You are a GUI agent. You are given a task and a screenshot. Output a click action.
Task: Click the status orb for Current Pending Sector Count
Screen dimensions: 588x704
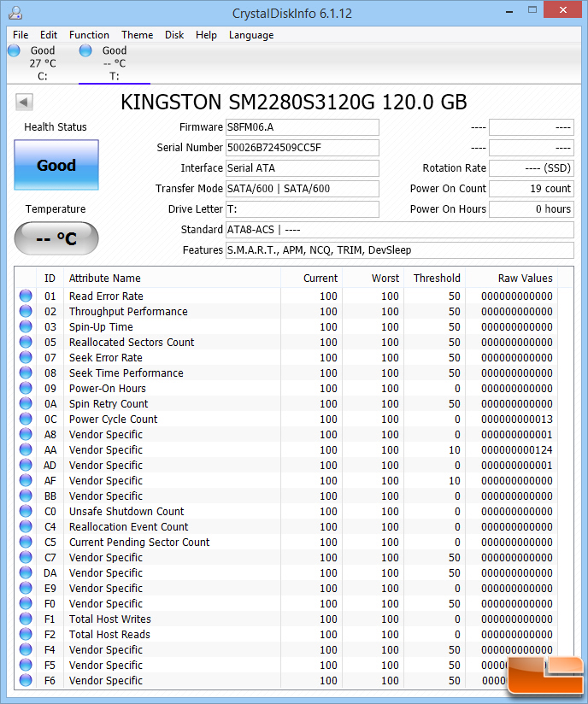(x=26, y=542)
